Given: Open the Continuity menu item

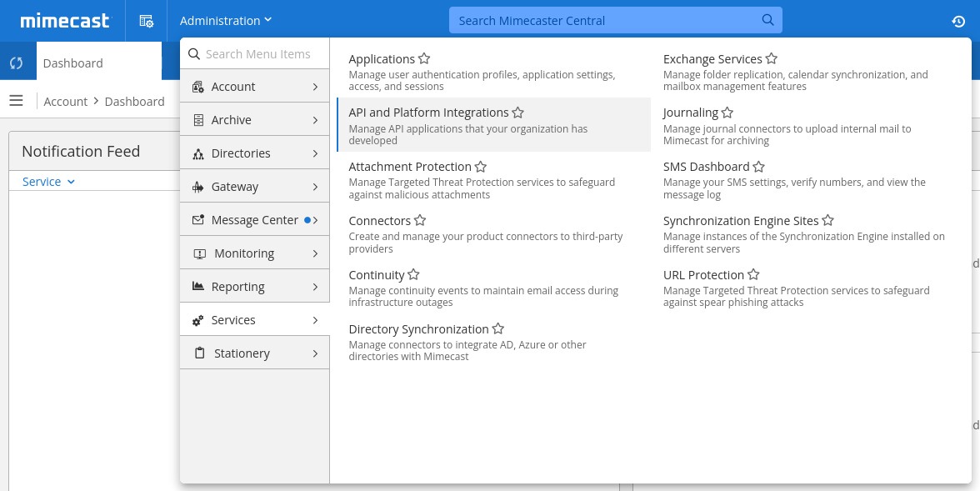Looking at the screenshot, I should (377, 274).
